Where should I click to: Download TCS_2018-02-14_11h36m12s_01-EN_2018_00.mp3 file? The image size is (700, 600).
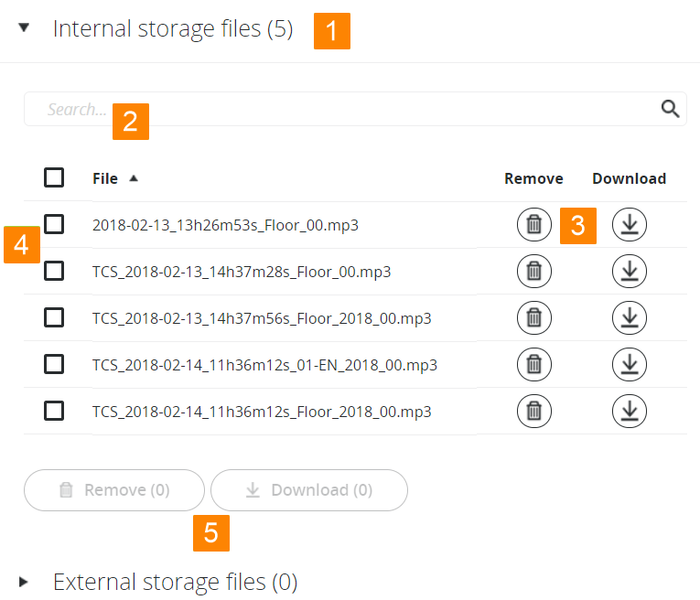[629, 364]
